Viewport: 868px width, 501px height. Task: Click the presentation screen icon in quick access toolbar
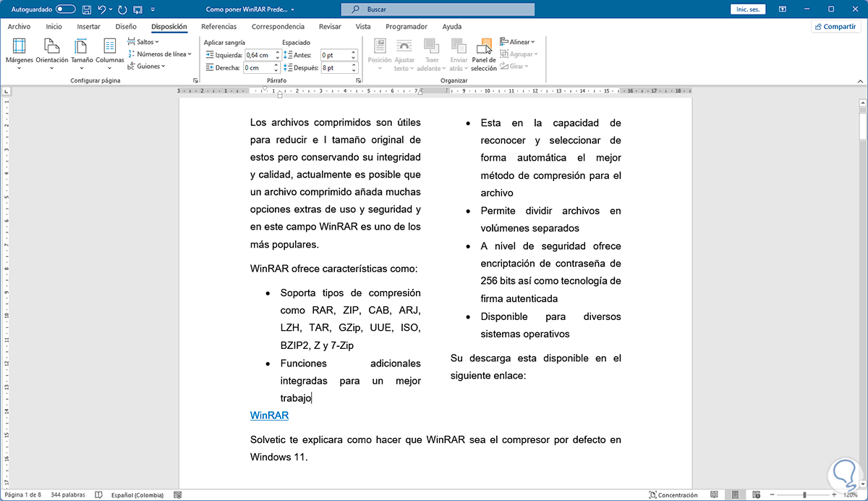137,9
